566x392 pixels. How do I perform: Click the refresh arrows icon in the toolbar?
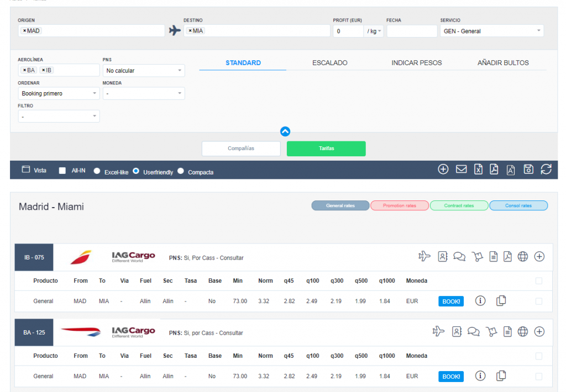[x=546, y=169]
